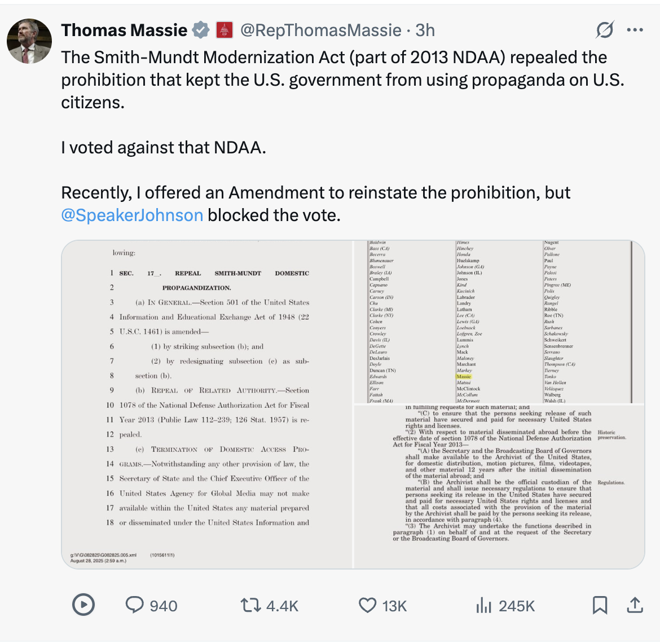The height and width of the screenshot is (644, 660).
Task: Click the display name Thomas Massie
Action: point(124,30)
